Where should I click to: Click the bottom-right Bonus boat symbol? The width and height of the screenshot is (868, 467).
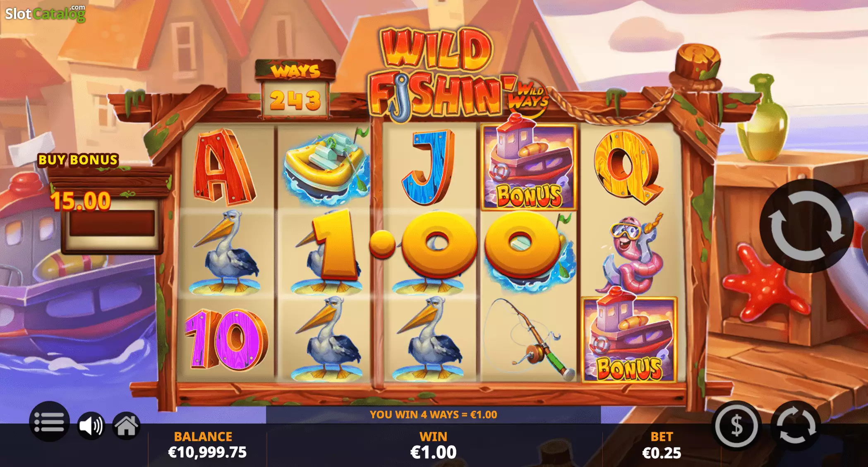pyautogui.click(x=629, y=339)
